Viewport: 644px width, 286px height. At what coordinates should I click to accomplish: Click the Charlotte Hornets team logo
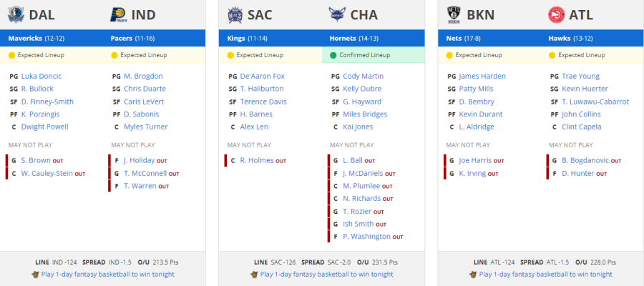(x=337, y=15)
